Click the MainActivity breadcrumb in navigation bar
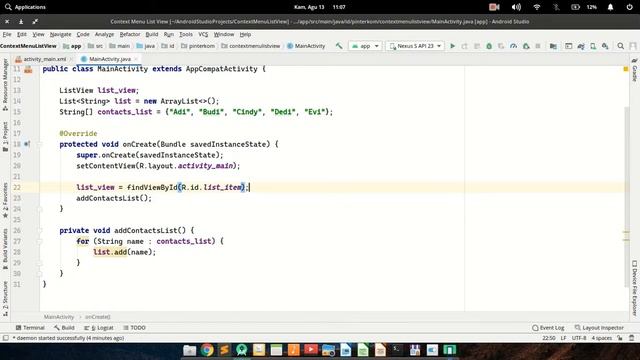Screen dimensions: 640x360 click(306, 46)
